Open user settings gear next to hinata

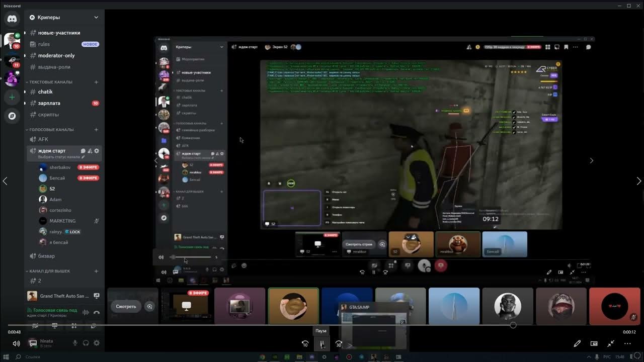[x=97, y=343]
